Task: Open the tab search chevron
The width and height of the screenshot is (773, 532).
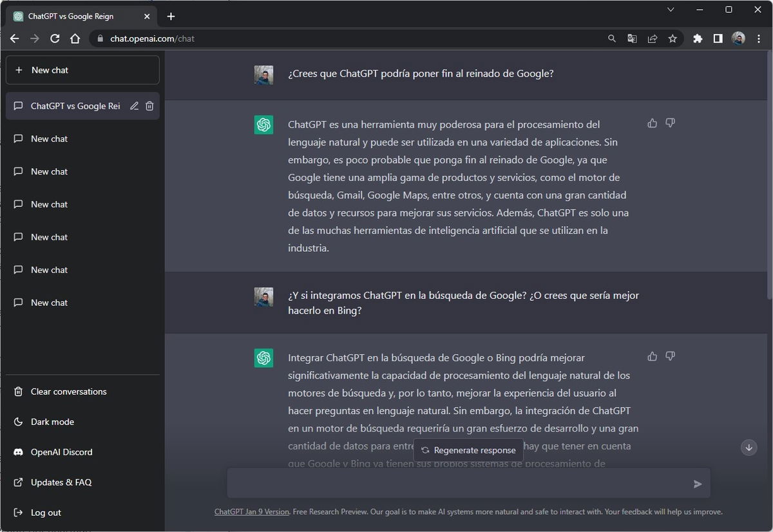Action: coord(671,10)
